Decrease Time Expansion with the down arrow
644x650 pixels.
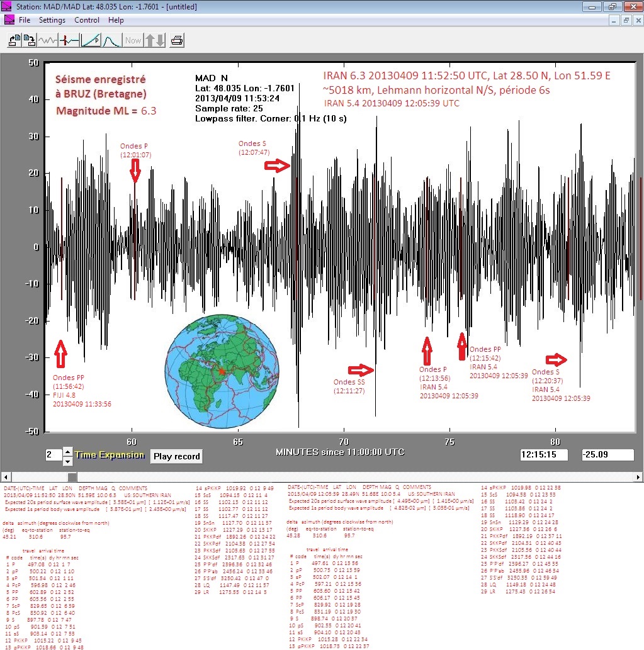(x=68, y=460)
